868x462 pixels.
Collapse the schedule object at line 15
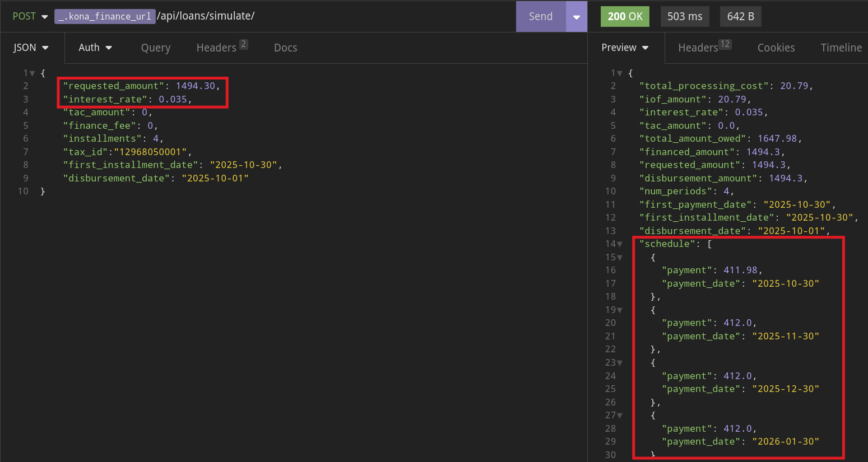[x=619, y=258]
